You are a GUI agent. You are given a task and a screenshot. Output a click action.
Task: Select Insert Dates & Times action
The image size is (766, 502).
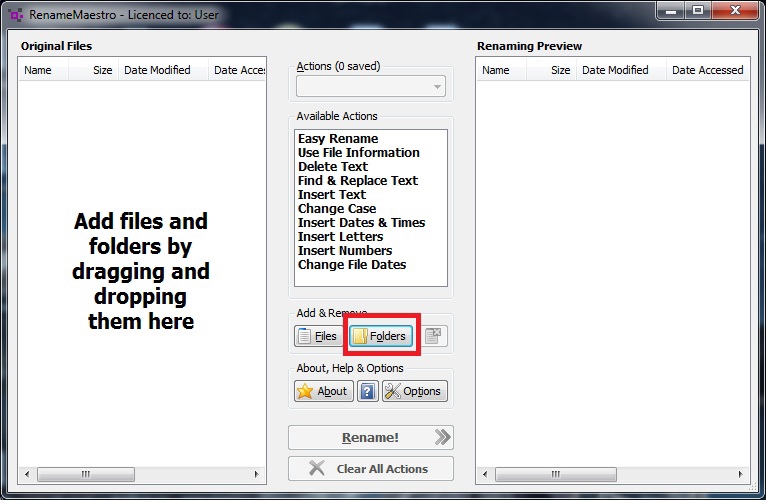pyautogui.click(x=362, y=223)
